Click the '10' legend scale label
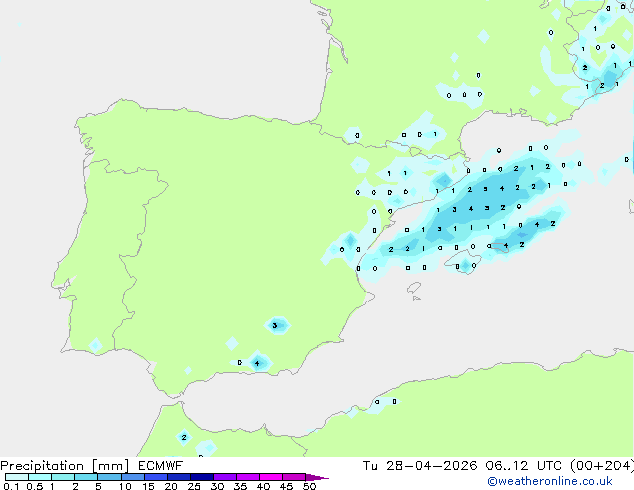Image resolution: width=634 pixels, height=490 pixels. tap(125, 486)
